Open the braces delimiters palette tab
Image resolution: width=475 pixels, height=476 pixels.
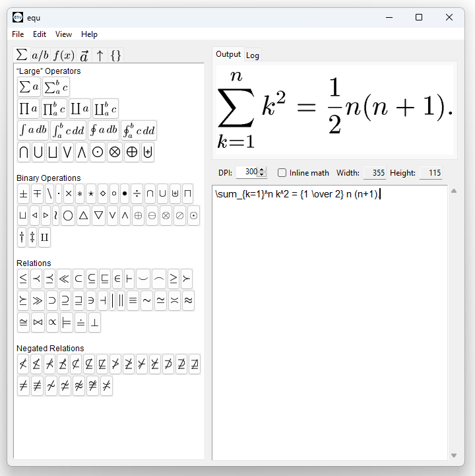115,55
